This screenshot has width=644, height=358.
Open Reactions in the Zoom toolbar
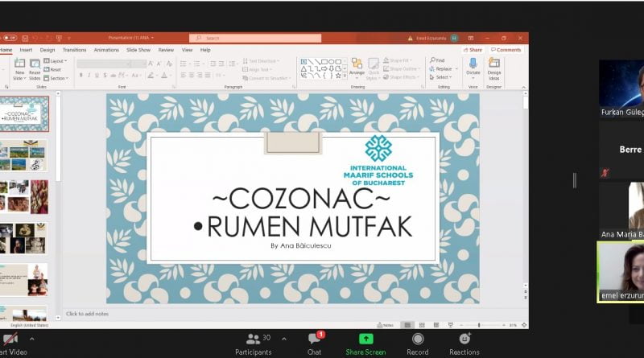pos(464,339)
